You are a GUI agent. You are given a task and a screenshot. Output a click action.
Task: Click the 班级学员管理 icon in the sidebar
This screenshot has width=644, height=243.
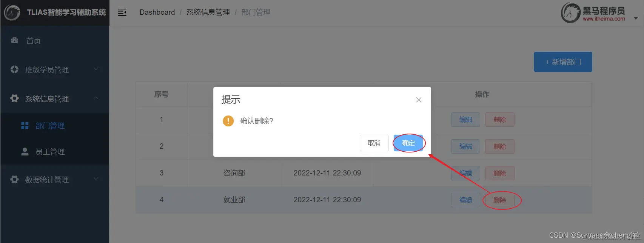[x=14, y=69]
